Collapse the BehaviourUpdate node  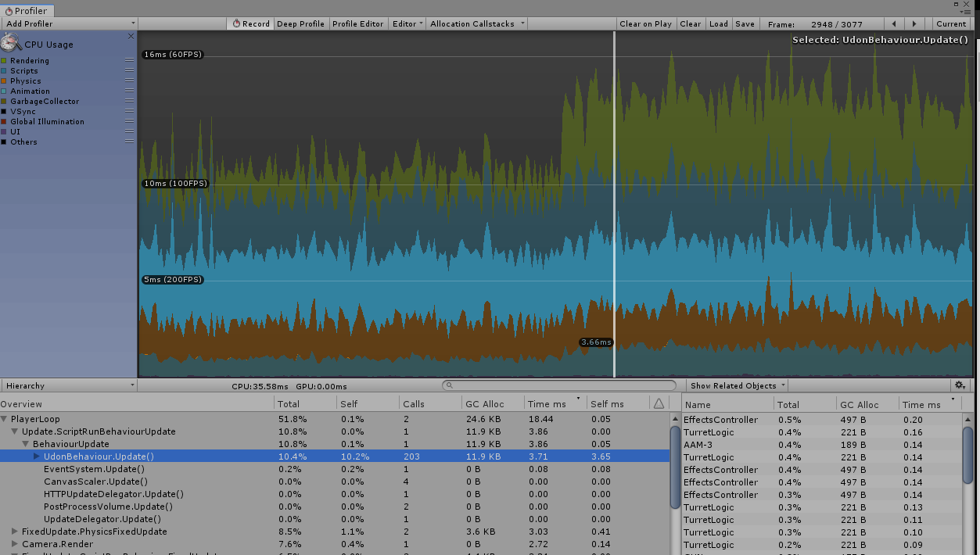[26, 444]
